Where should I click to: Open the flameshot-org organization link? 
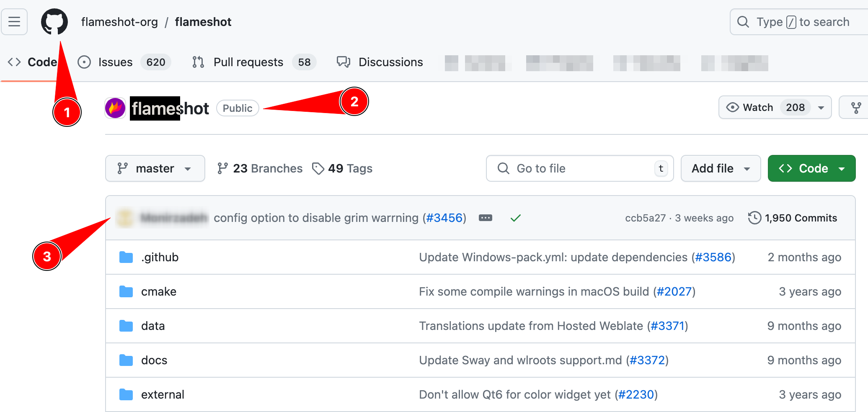click(x=119, y=22)
